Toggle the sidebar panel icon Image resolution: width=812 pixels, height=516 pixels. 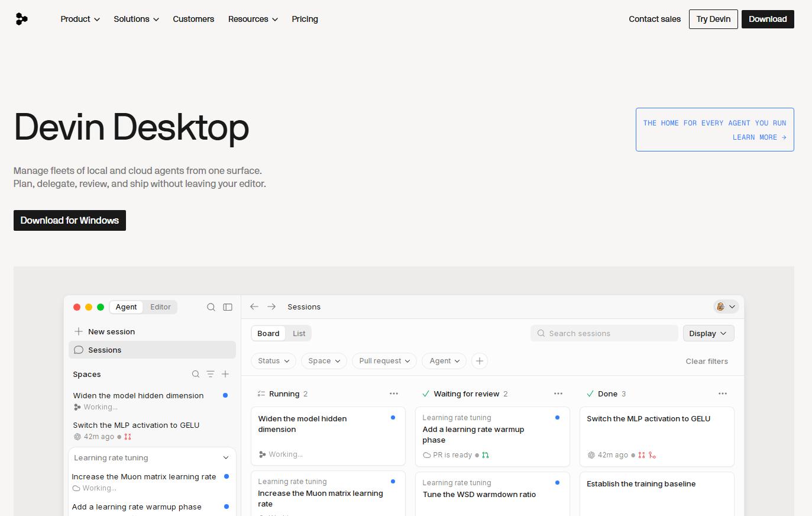(228, 307)
